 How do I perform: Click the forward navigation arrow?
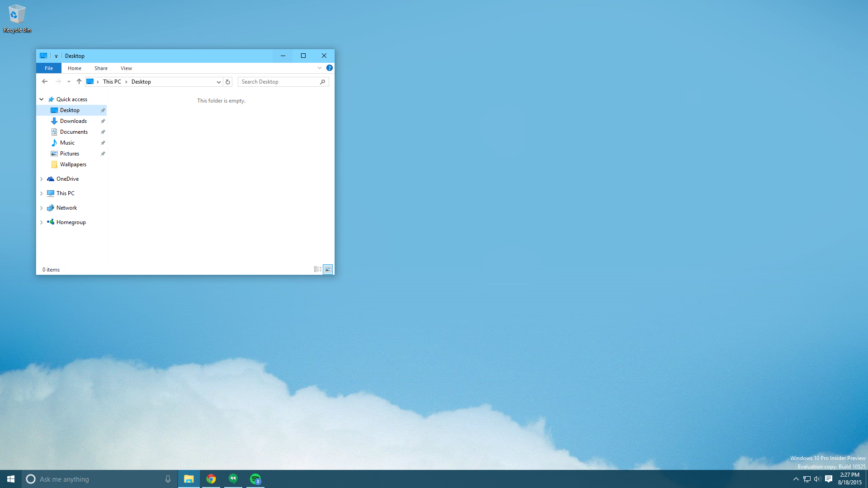(x=58, y=81)
